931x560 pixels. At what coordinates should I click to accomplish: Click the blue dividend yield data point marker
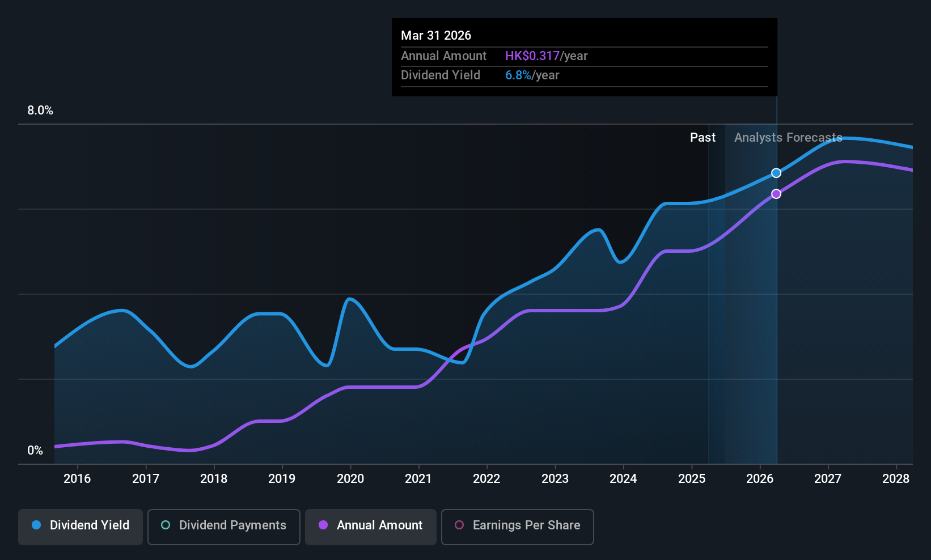776,173
